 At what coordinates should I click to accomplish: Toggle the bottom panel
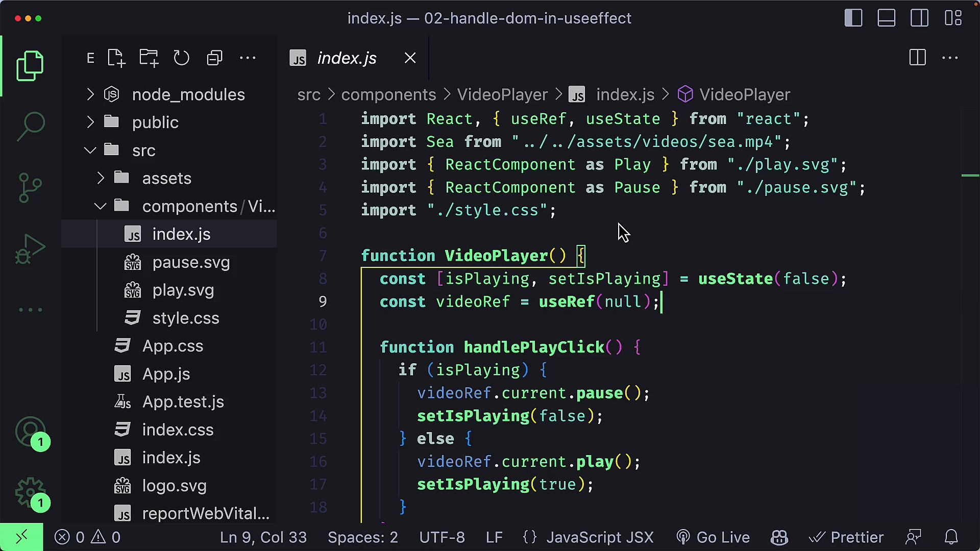(x=886, y=18)
